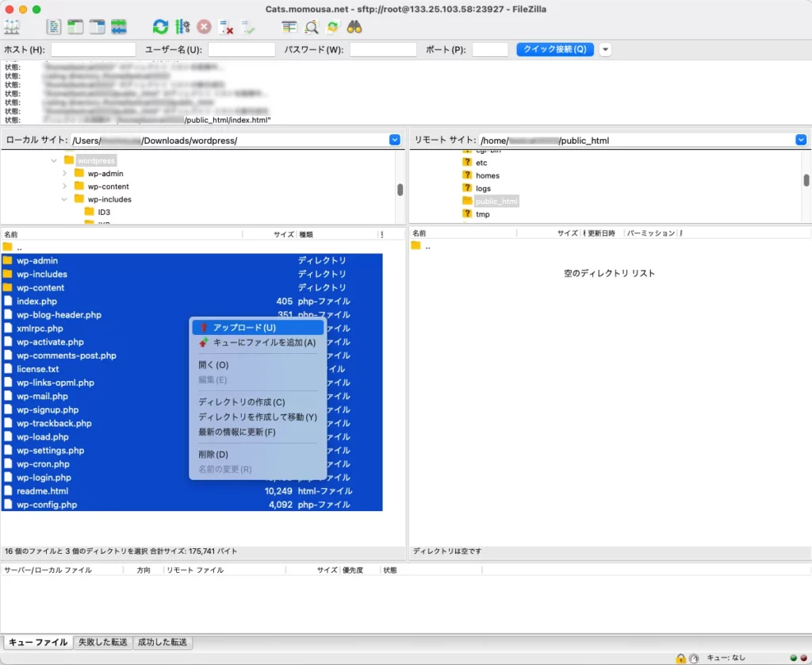
Task: Expand the wp-admin folder in local tree
Action: (64, 174)
